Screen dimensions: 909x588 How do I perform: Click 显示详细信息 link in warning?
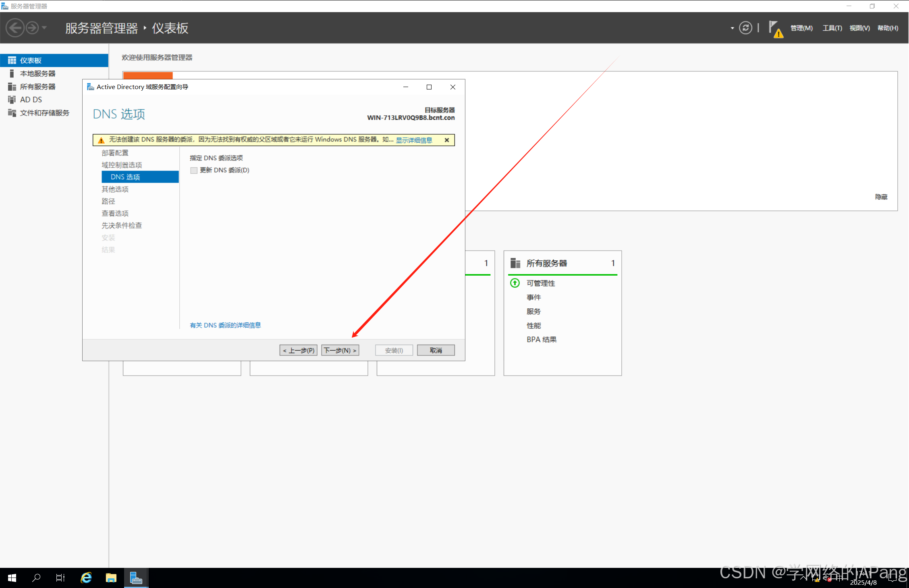(x=414, y=140)
